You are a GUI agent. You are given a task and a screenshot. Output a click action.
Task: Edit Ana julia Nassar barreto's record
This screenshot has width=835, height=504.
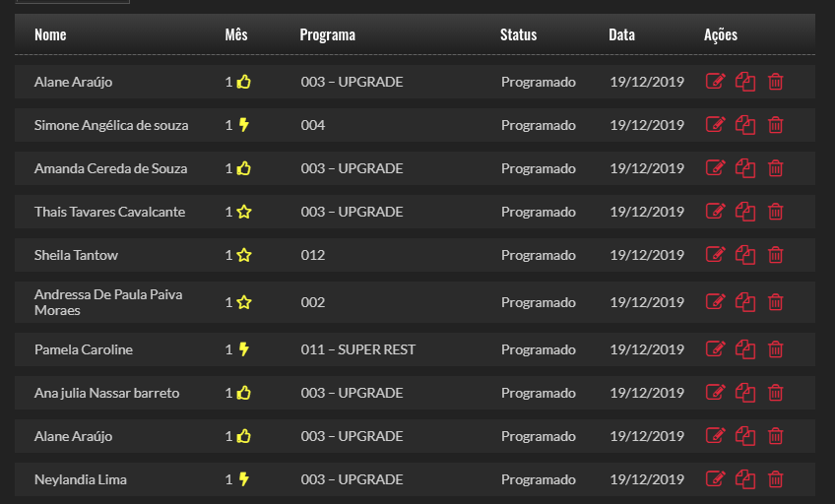(x=716, y=393)
